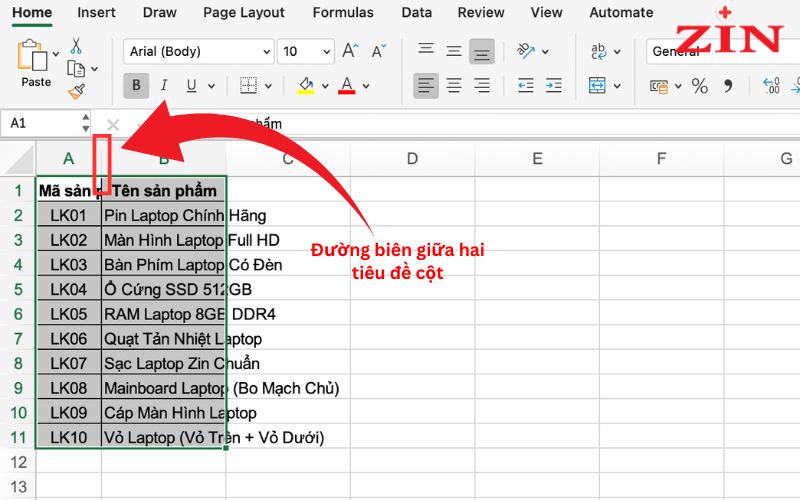
Task: Cut selection with scissors icon
Action: (x=76, y=46)
